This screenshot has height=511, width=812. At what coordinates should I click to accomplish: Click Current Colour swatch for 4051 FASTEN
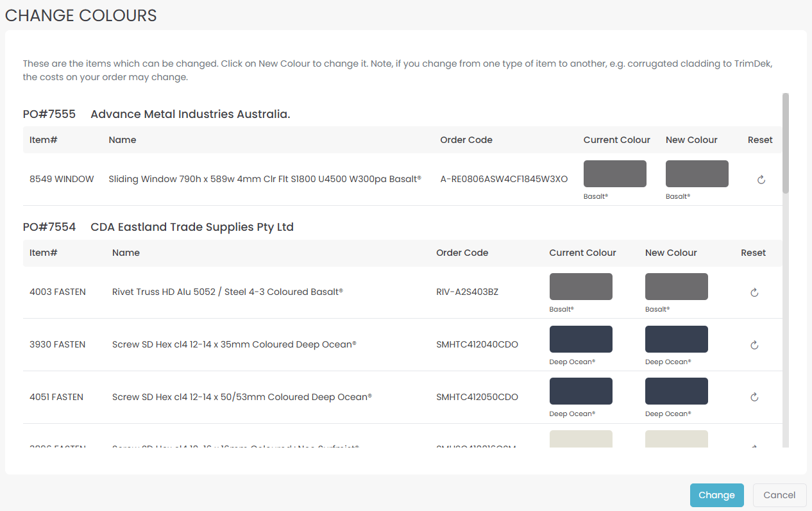point(580,391)
